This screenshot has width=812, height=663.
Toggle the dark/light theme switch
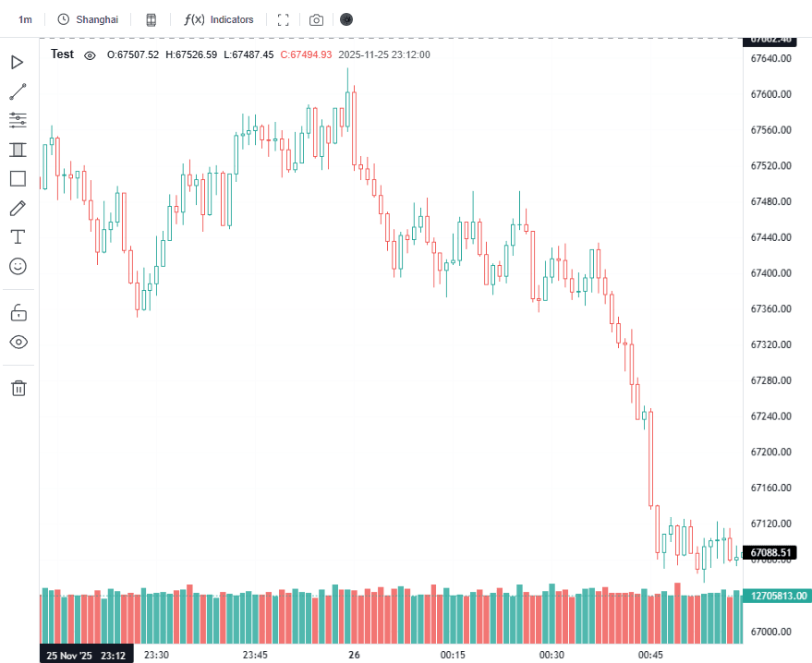(346, 19)
